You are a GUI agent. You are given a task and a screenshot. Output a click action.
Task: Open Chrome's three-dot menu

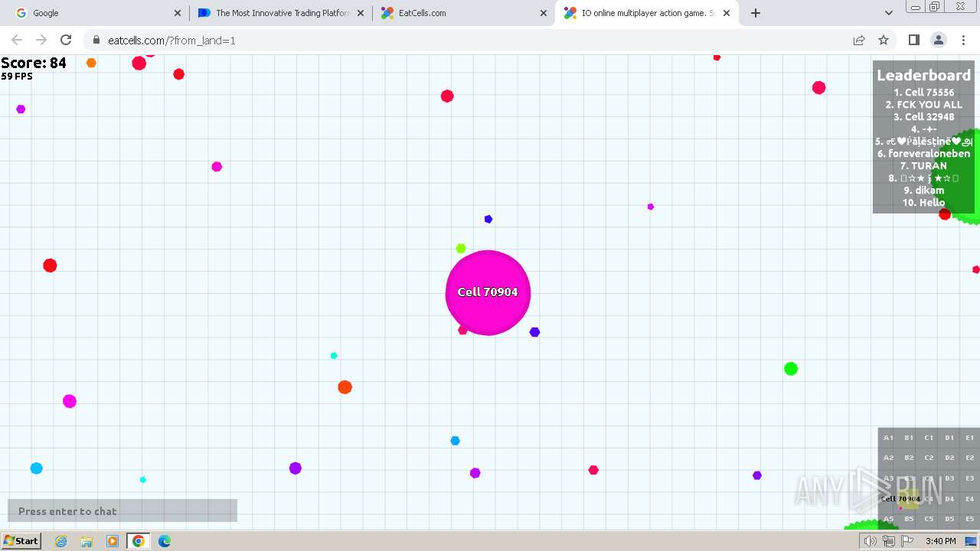(x=963, y=40)
